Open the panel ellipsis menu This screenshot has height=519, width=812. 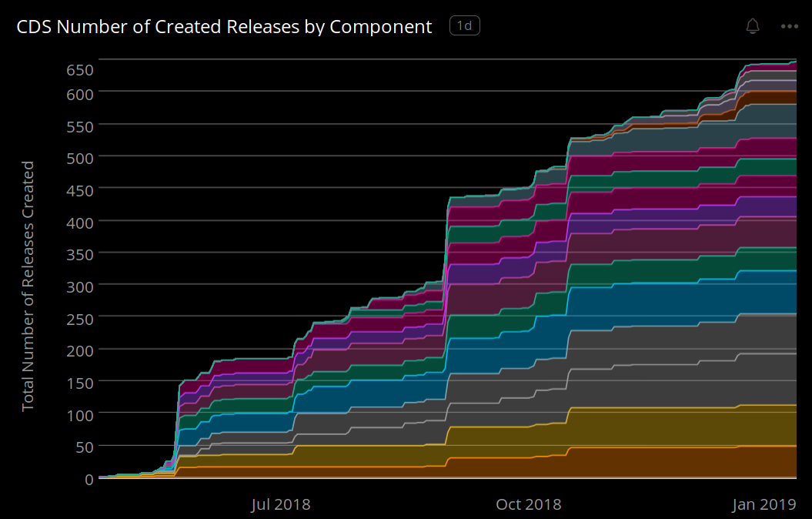pos(790,26)
